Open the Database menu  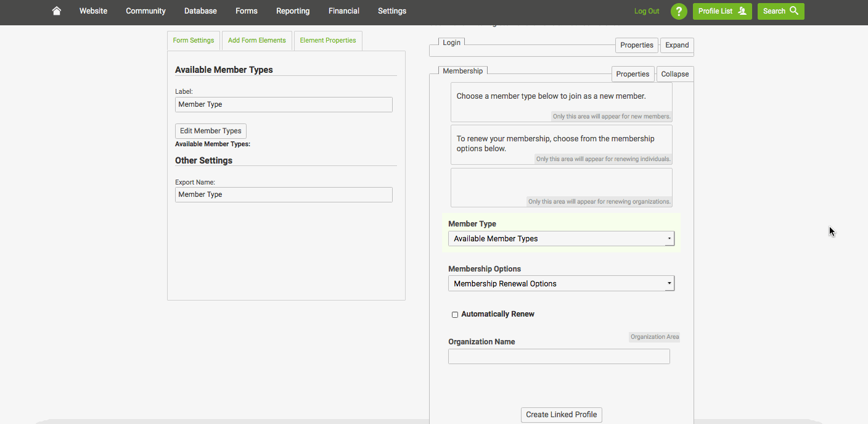200,11
